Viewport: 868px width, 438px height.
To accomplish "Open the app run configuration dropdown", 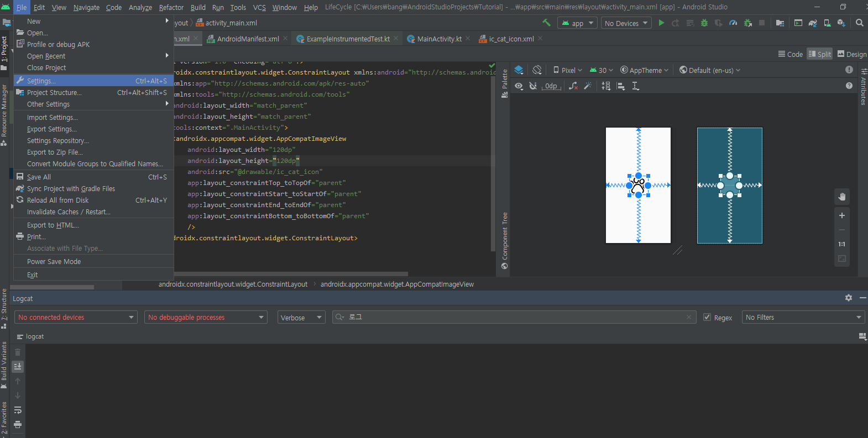I will 577,23.
